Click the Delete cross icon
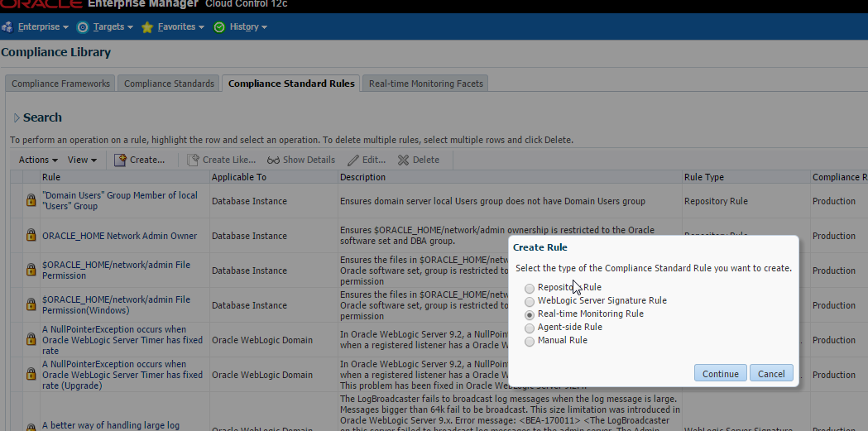Screen dimensions: 868x431 coord(404,160)
